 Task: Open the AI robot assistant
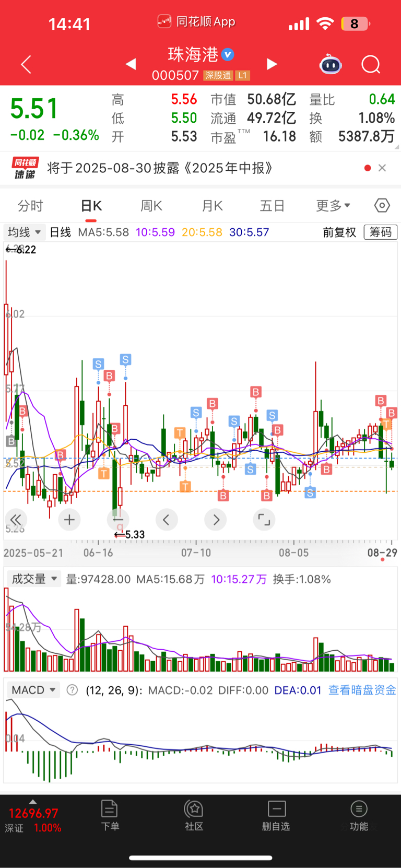pyautogui.click(x=331, y=65)
